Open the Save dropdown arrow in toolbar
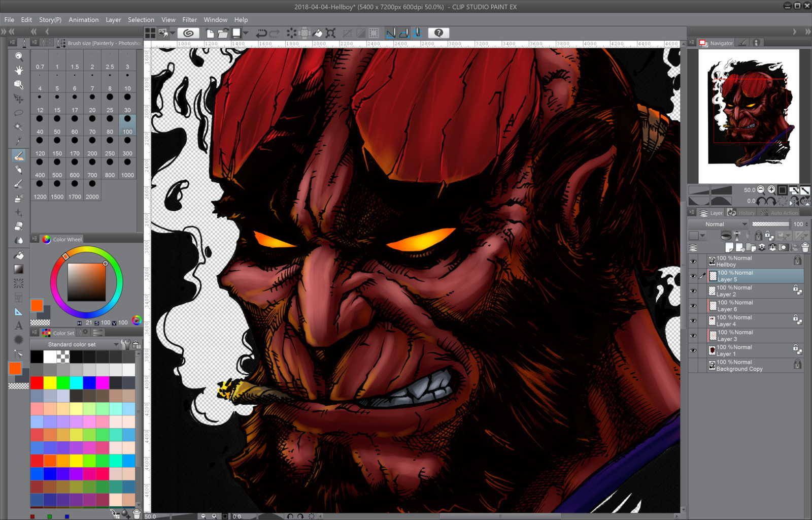This screenshot has width=812, height=520. [x=246, y=33]
